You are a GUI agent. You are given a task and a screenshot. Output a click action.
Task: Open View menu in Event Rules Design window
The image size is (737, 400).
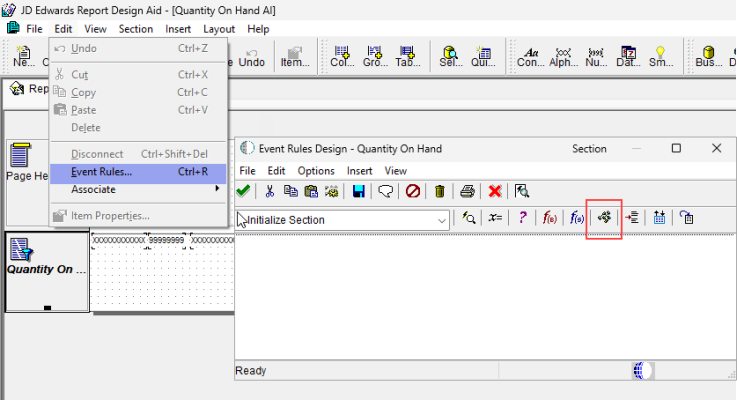pyautogui.click(x=396, y=171)
